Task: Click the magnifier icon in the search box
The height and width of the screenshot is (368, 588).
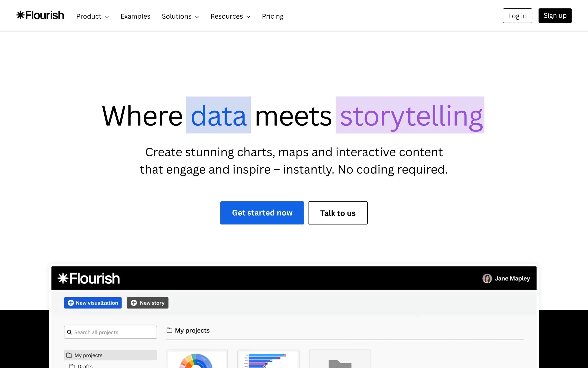Action: pyautogui.click(x=70, y=332)
